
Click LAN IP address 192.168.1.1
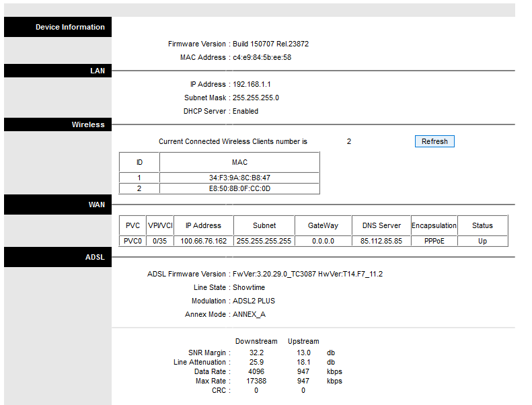(x=252, y=84)
